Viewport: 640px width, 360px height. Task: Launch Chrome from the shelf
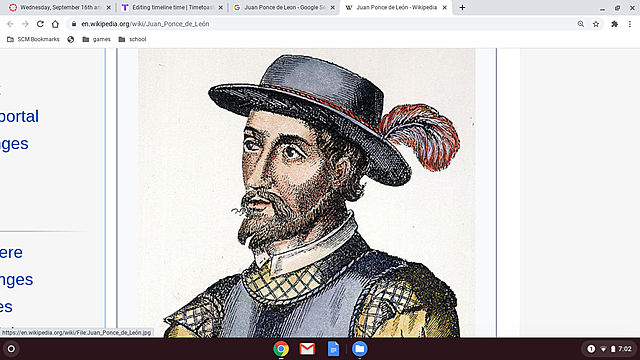pos(281,349)
